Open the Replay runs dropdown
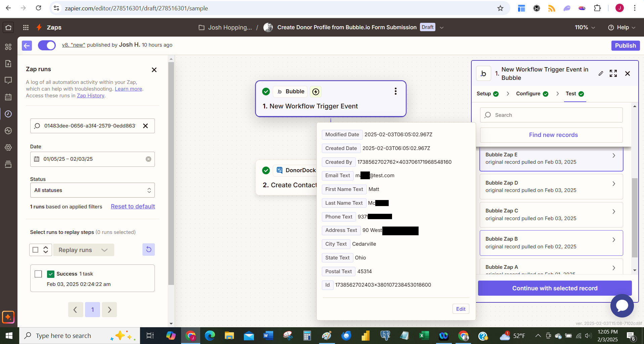 click(84, 250)
